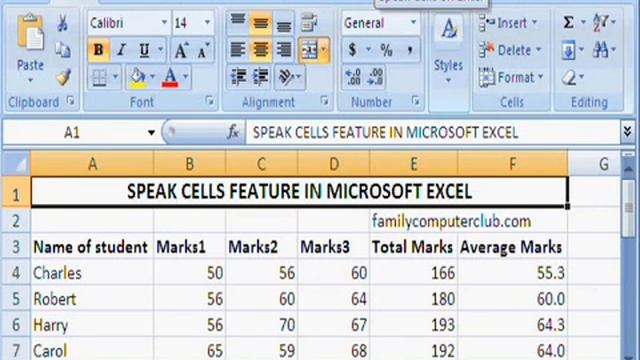Open underline style dropdown arrow
The height and width of the screenshot is (360, 640).
click(x=160, y=50)
